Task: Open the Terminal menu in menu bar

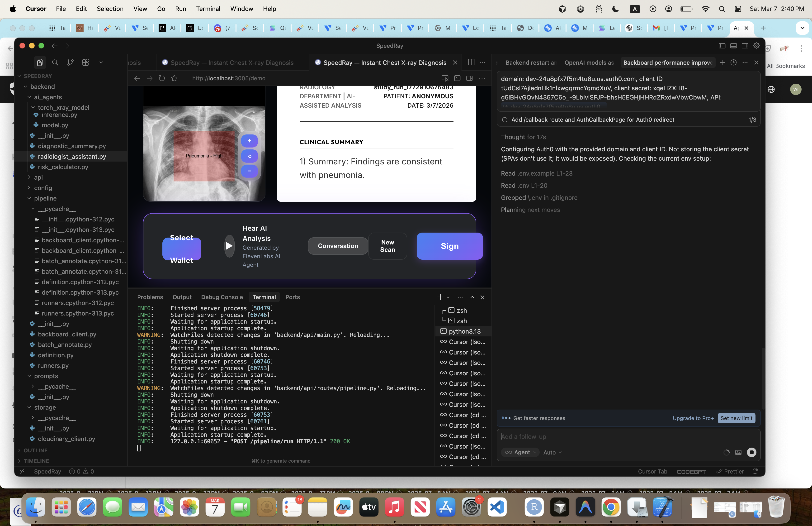Action: pos(208,9)
